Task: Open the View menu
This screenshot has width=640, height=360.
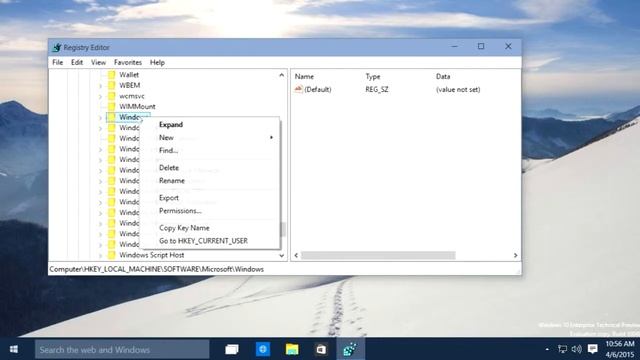Action: pyautogui.click(x=98, y=62)
